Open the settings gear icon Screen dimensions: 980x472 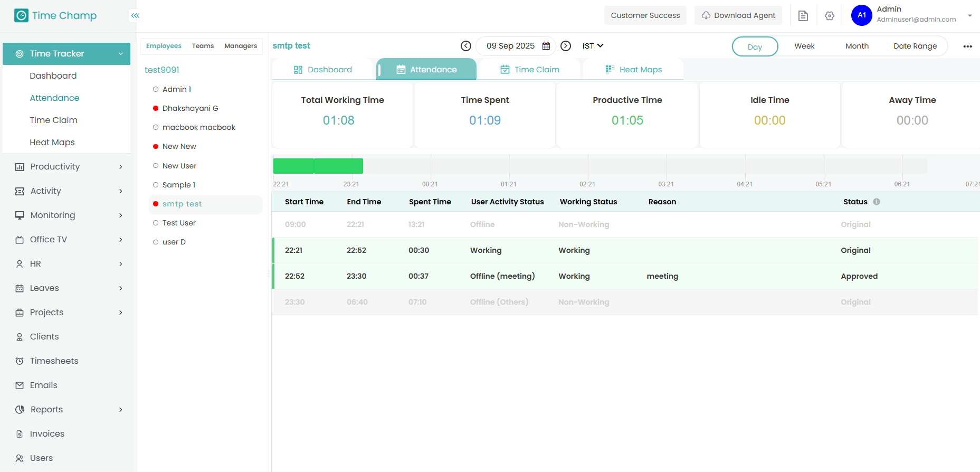tap(829, 16)
